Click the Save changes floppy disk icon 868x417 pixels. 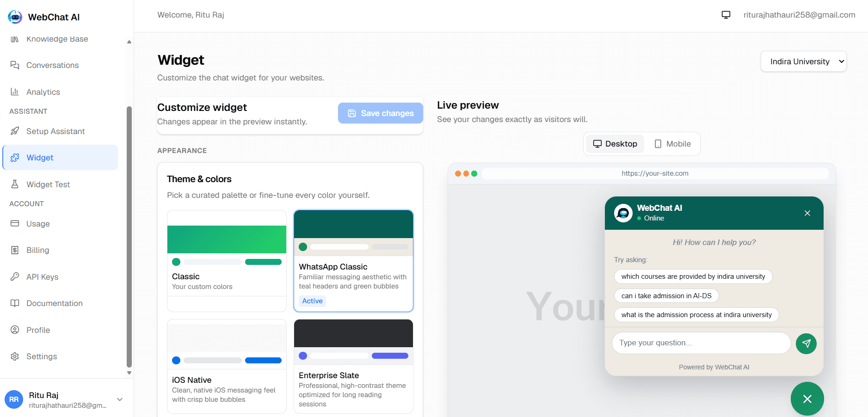point(352,113)
